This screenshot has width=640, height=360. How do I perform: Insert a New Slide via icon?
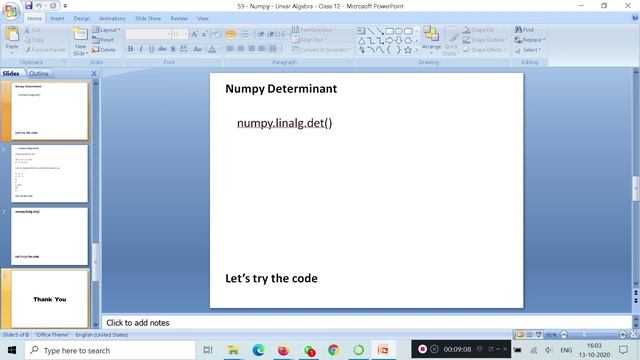click(80, 34)
